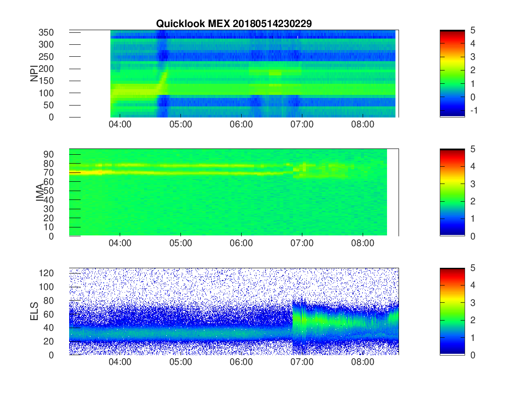
Task: Click the 05:00 label under NPI panel
Action: point(180,125)
